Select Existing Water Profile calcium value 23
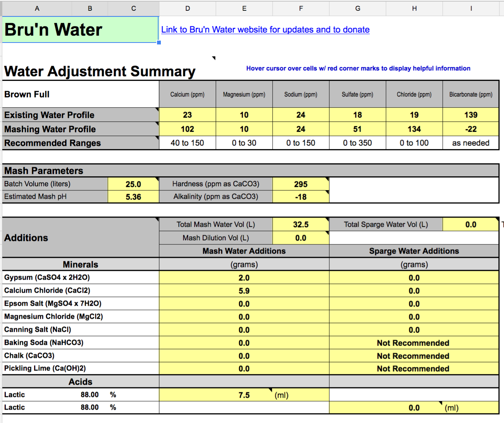 (x=188, y=115)
